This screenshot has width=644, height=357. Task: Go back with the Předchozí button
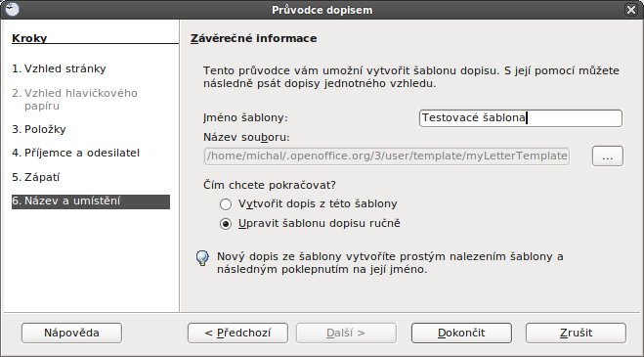[237, 333]
